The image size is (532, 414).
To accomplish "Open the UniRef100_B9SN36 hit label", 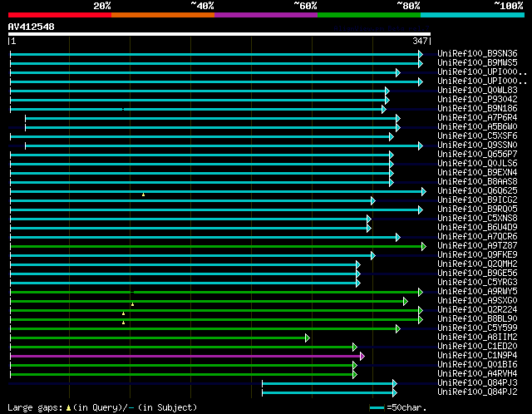I will [477, 53].
